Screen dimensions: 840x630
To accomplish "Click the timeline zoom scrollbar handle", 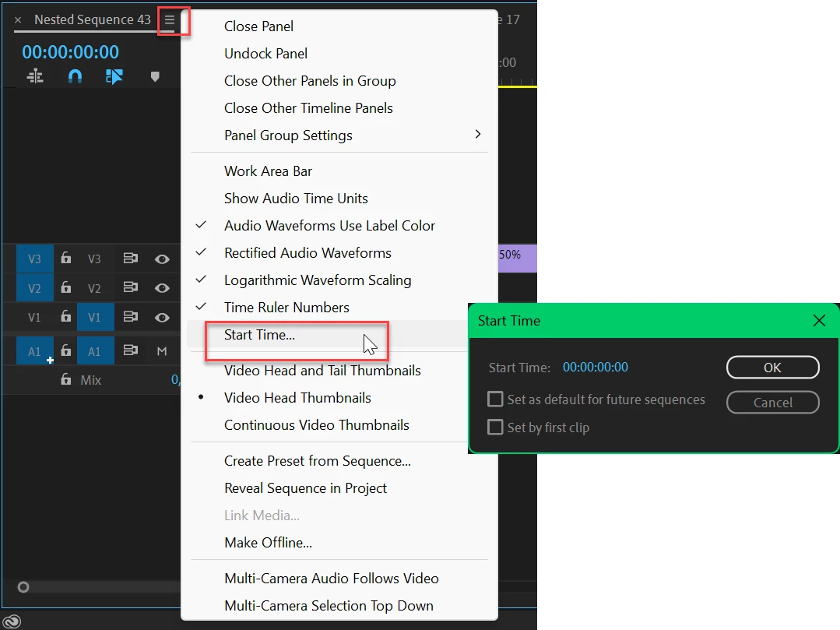I will 23,587.
